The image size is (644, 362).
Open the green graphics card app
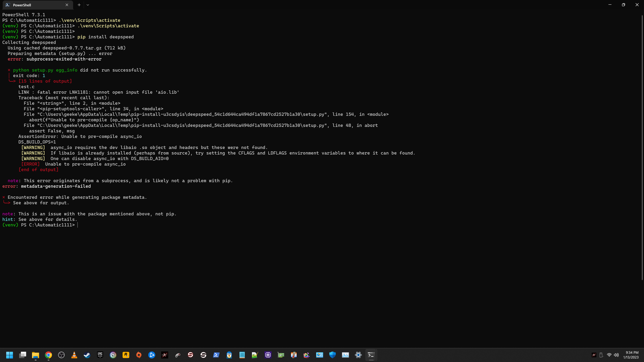point(281,355)
